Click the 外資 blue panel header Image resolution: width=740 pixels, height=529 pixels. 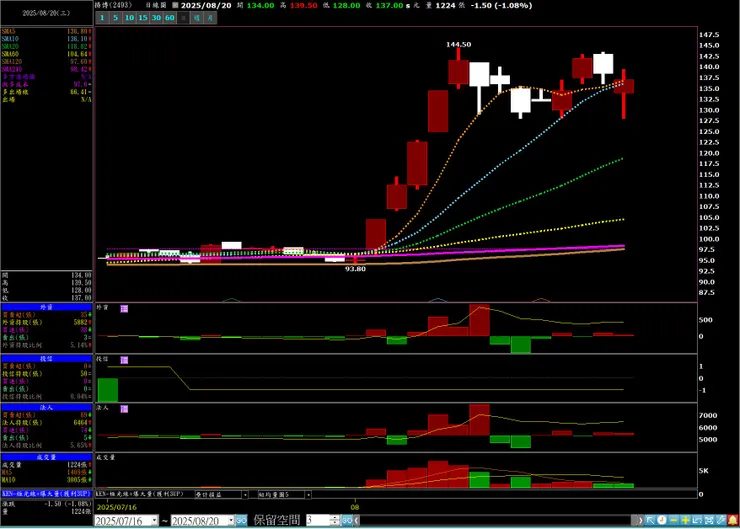[46, 307]
